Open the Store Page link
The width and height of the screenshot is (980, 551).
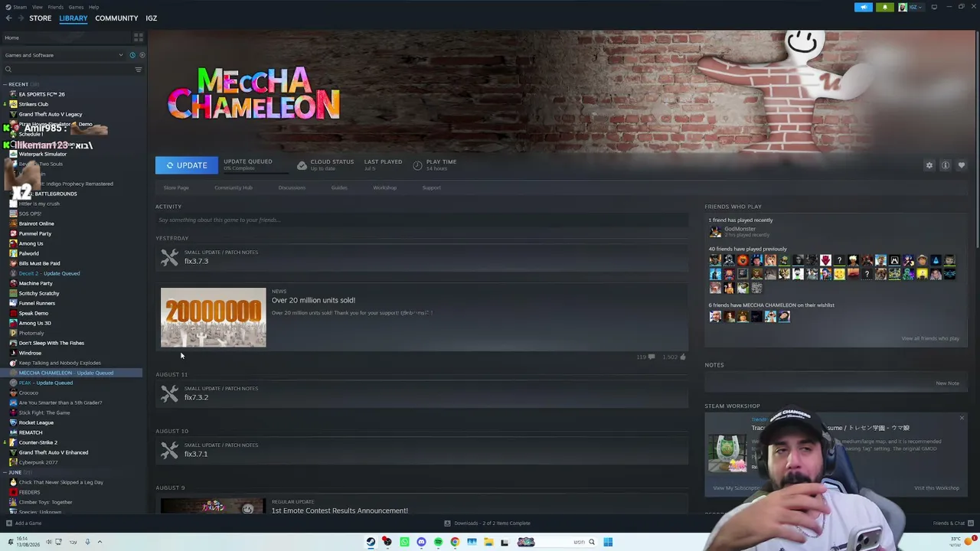[x=176, y=187]
